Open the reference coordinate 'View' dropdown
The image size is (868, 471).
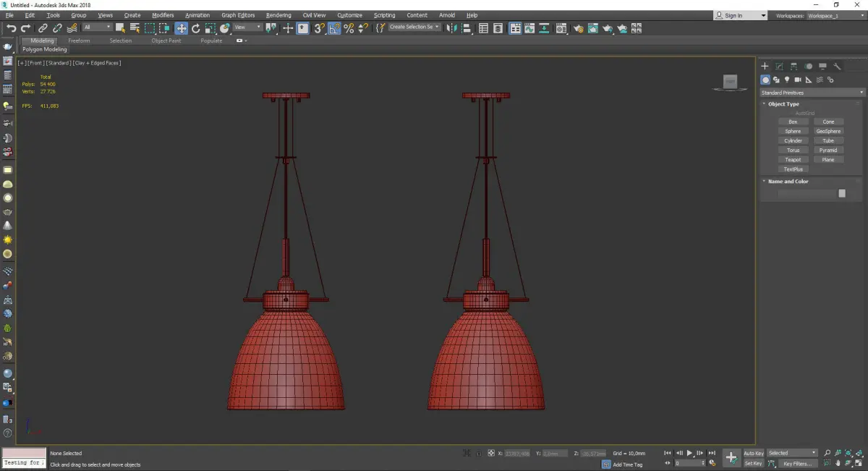pyautogui.click(x=247, y=27)
